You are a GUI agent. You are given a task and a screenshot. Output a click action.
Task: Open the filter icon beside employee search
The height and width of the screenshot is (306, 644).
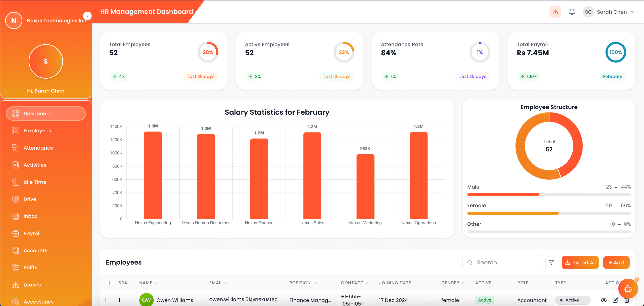(551, 262)
